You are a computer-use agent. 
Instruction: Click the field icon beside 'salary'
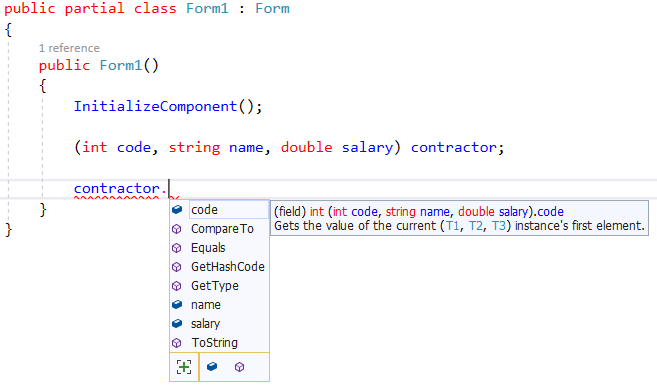tap(177, 323)
